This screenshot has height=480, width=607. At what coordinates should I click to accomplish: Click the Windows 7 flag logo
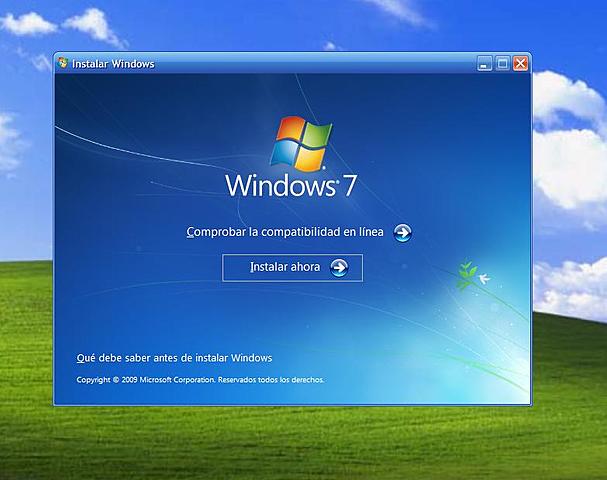coord(301,144)
